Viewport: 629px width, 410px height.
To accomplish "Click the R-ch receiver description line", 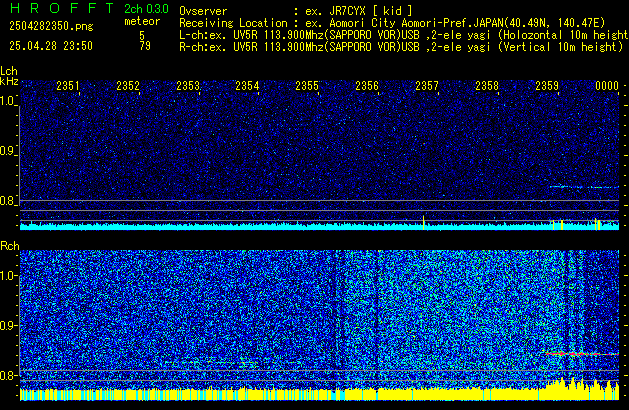I will point(401,47).
